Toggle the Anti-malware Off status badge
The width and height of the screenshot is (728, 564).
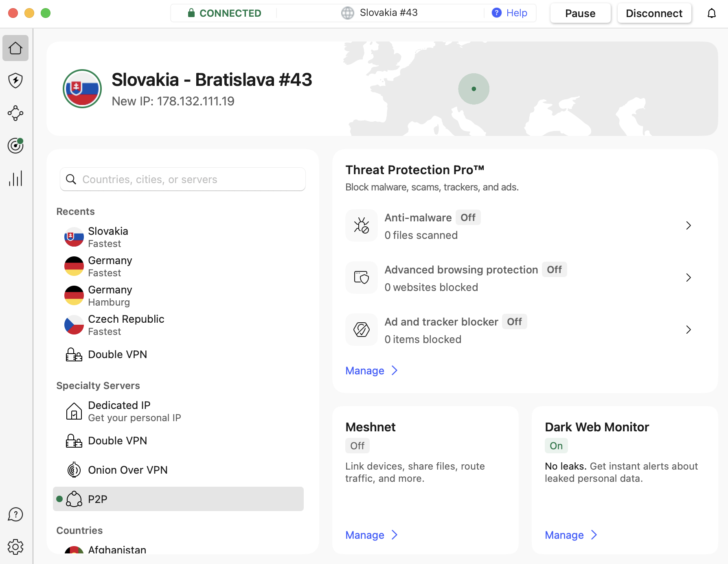point(468,218)
